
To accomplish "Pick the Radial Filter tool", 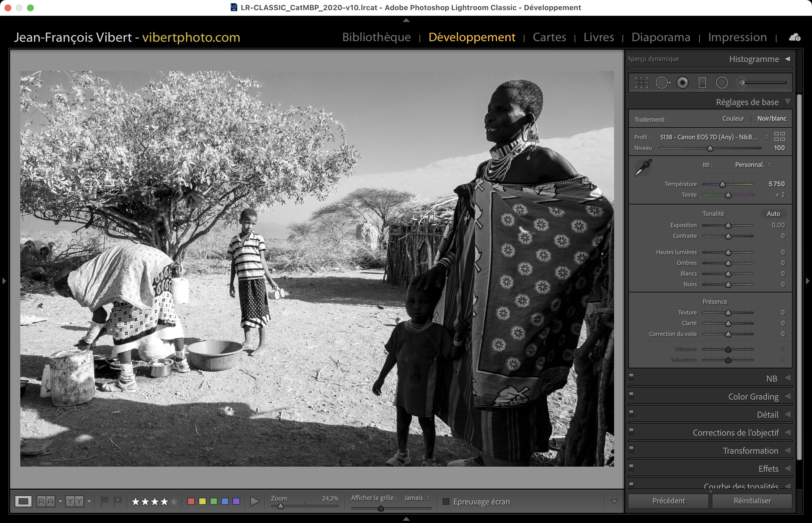I will pyautogui.click(x=722, y=83).
